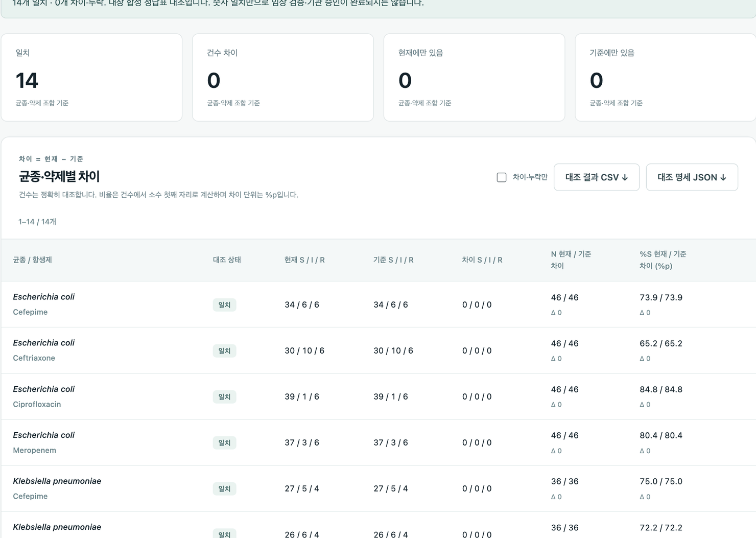756x538 pixels.
Task: Click the 균종·약제별 차이 section heading
Action: click(x=59, y=177)
